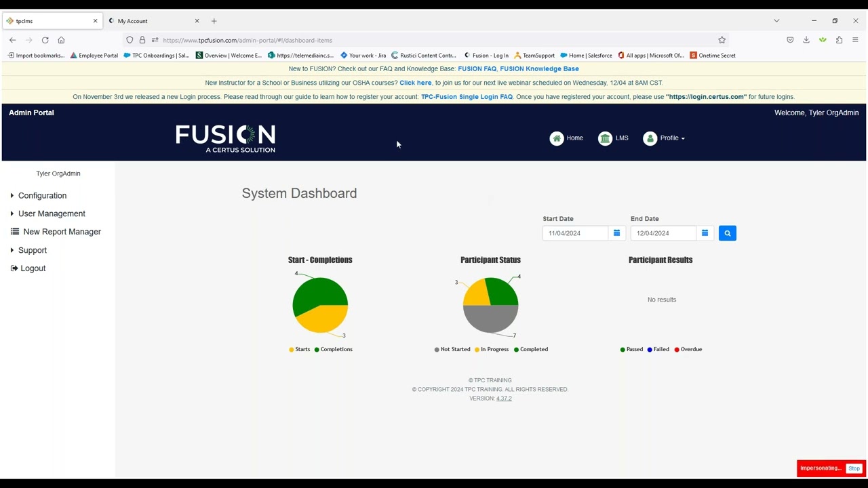Reload the page with refresh icon
Viewport: 868px width, 488px height.
[x=45, y=40]
